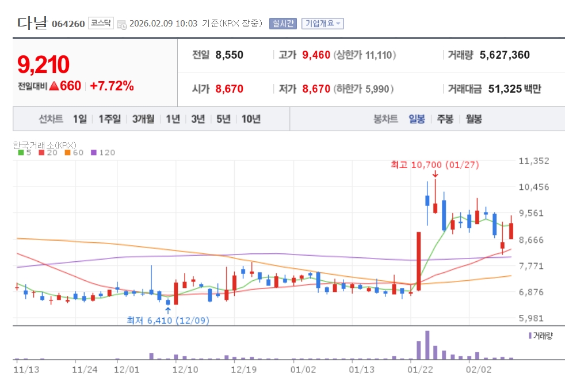565x392 pixels.
Task: Click the 실시간 real-time badge
Action: (283, 24)
